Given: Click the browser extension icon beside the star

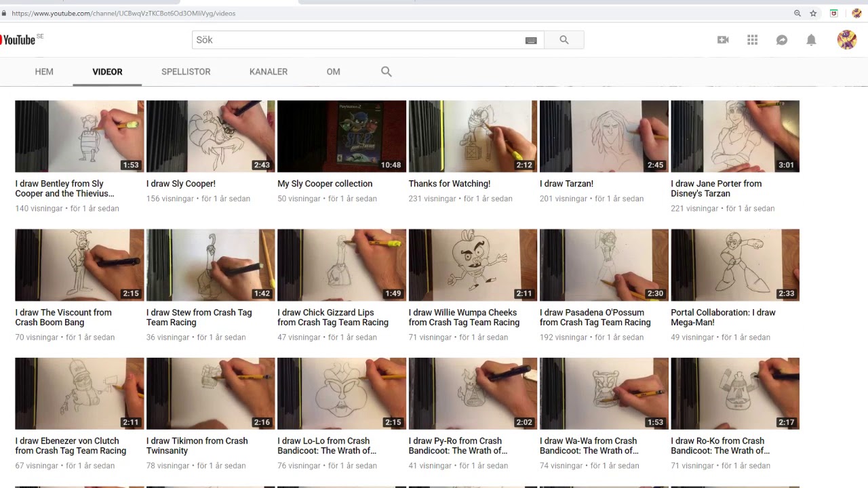Looking at the screenshot, I should [834, 14].
